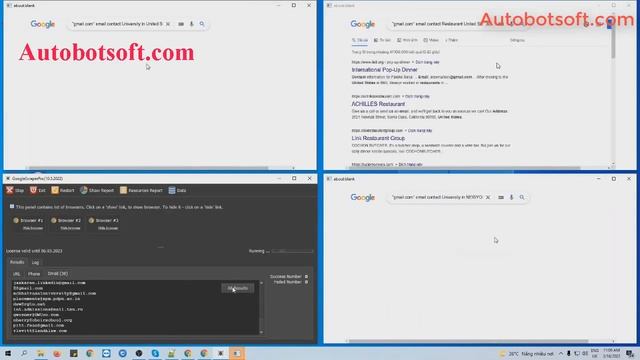Open the notification center in the system tray
This screenshot has height=360, width=640.
(630, 353)
